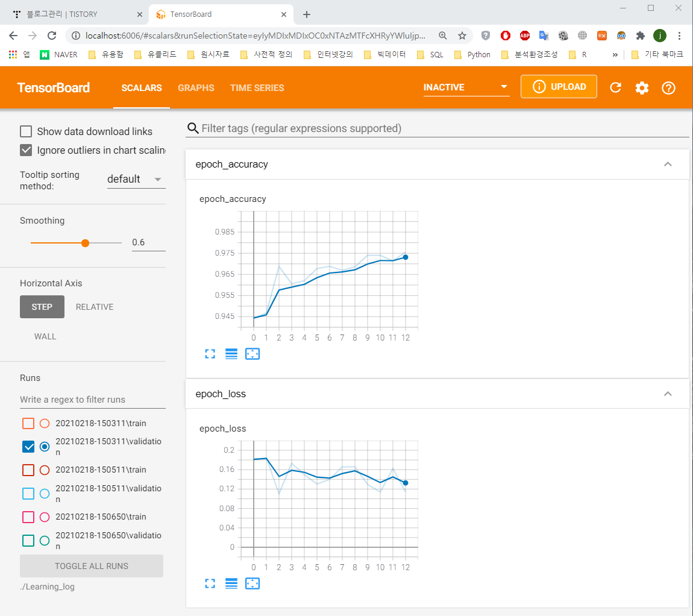Switch to TIME SERIES tab

[x=257, y=87]
